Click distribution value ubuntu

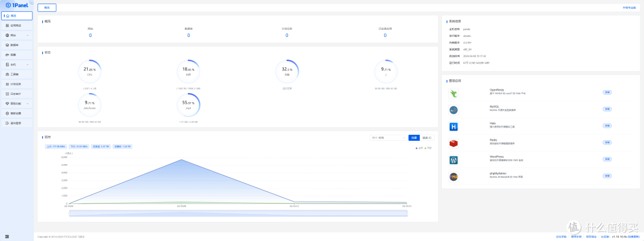[x=467, y=36]
